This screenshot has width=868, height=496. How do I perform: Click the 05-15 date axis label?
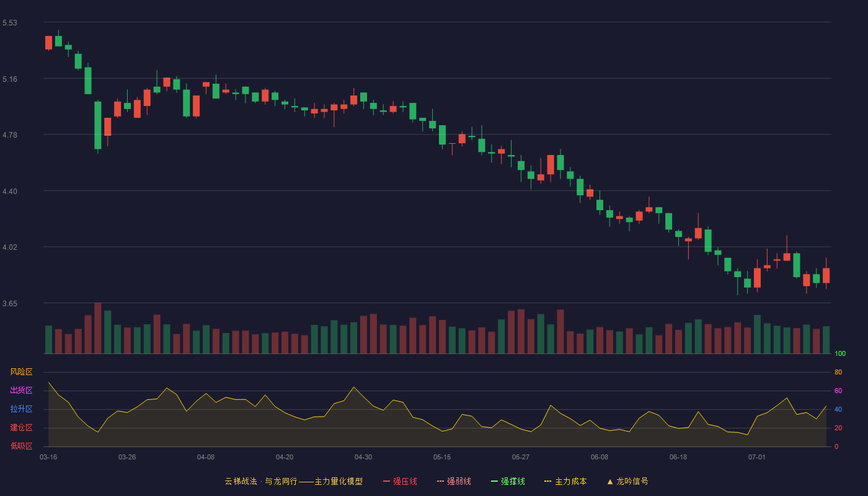[x=442, y=457]
